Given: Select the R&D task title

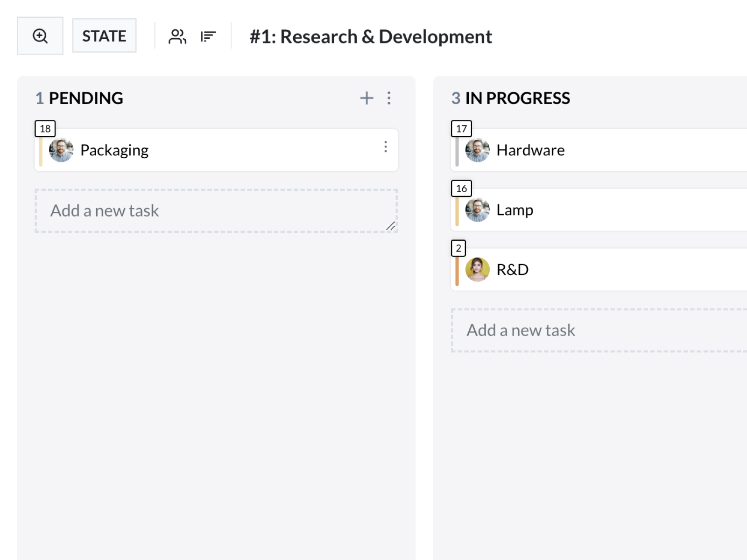Looking at the screenshot, I should (x=512, y=270).
